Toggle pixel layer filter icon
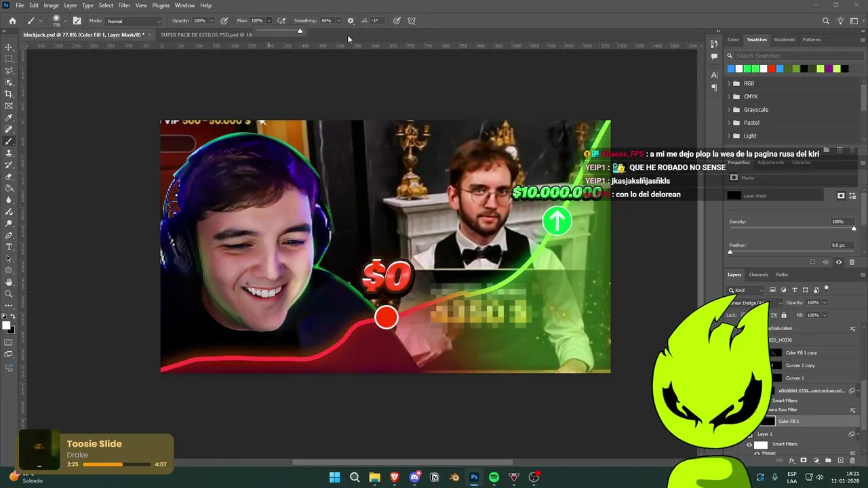 (772, 290)
